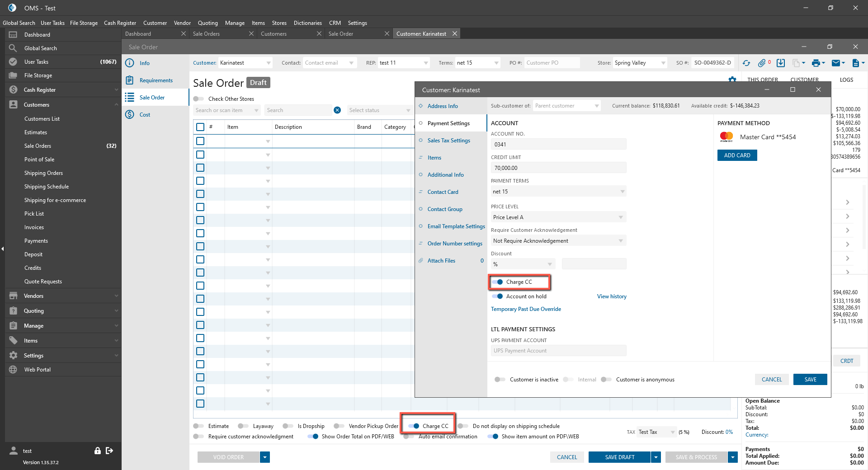Viewport: 868px width, 470px height.
Task: Open the Dictionaries menu
Action: pyautogui.click(x=307, y=23)
